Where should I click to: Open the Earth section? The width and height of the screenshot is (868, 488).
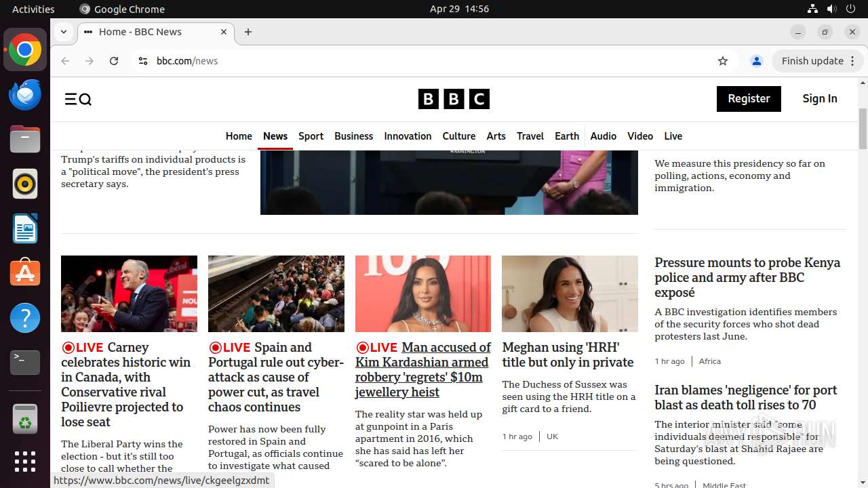click(x=567, y=136)
